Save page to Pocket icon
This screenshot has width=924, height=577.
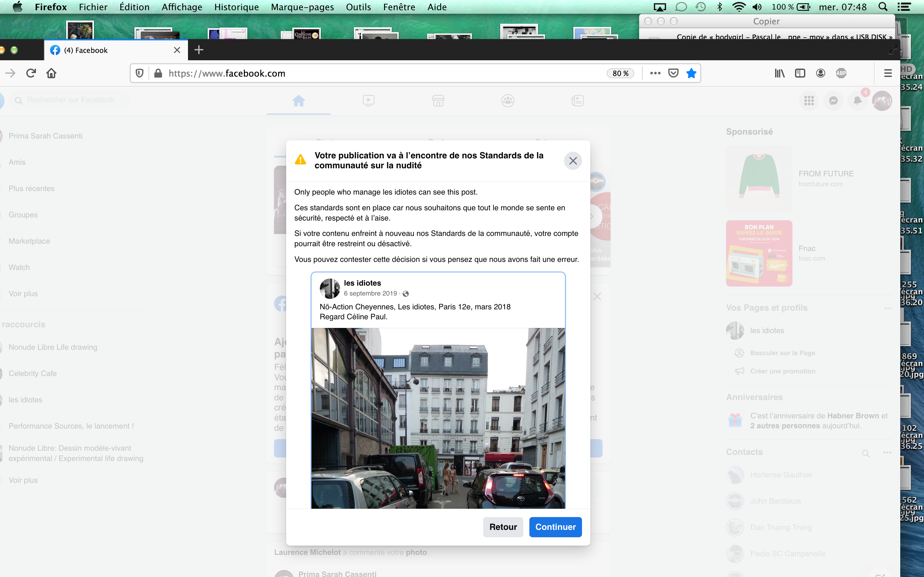click(673, 73)
